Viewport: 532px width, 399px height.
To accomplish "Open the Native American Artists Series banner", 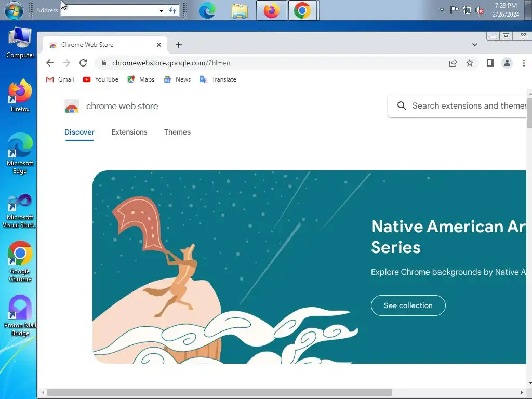I will [309, 267].
